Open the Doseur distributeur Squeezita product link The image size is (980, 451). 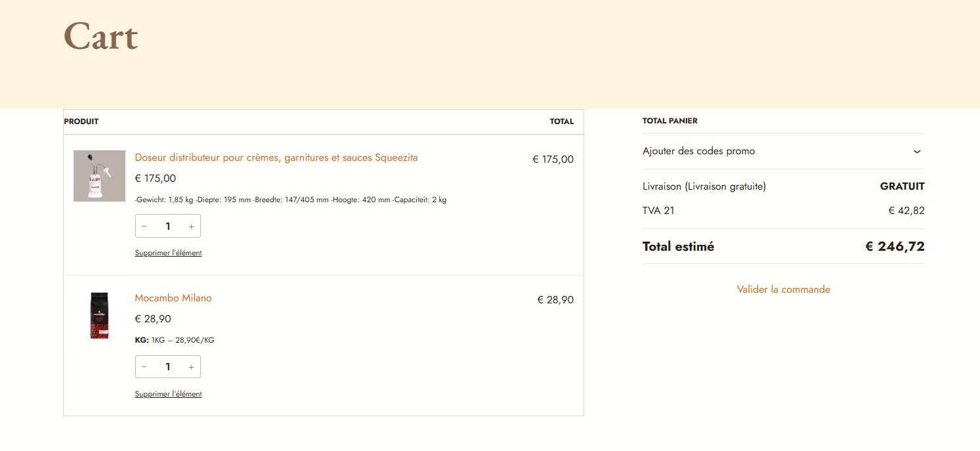[x=276, y=158]
